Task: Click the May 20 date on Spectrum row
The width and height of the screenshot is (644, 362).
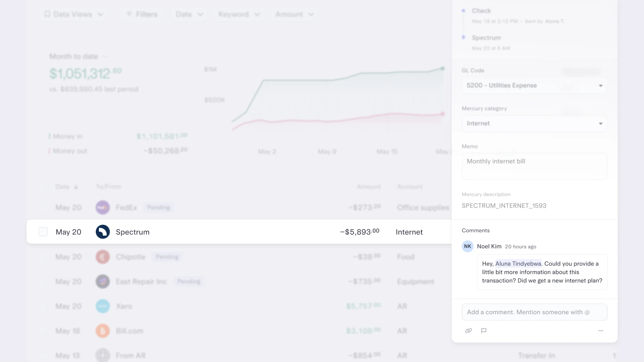Action: [x=68, y=232]
